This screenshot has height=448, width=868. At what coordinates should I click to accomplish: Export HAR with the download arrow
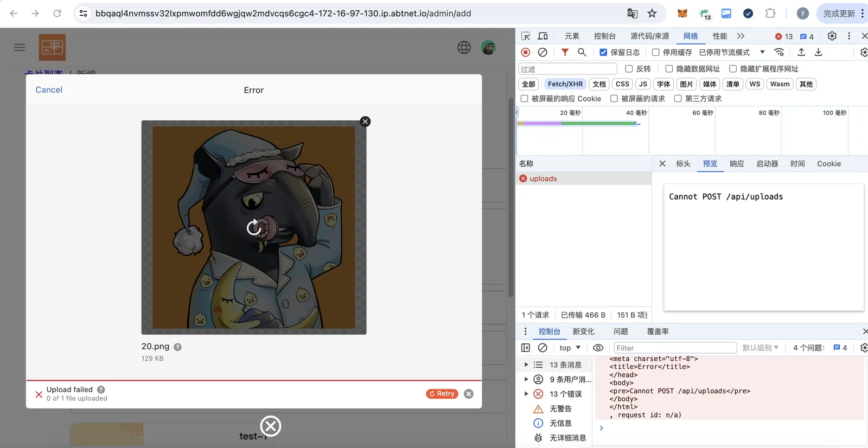(x=819, y=52)
